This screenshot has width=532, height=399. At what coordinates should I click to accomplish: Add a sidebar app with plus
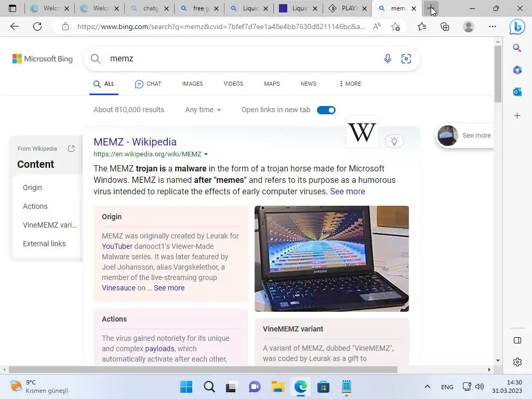tap(517, 116)
